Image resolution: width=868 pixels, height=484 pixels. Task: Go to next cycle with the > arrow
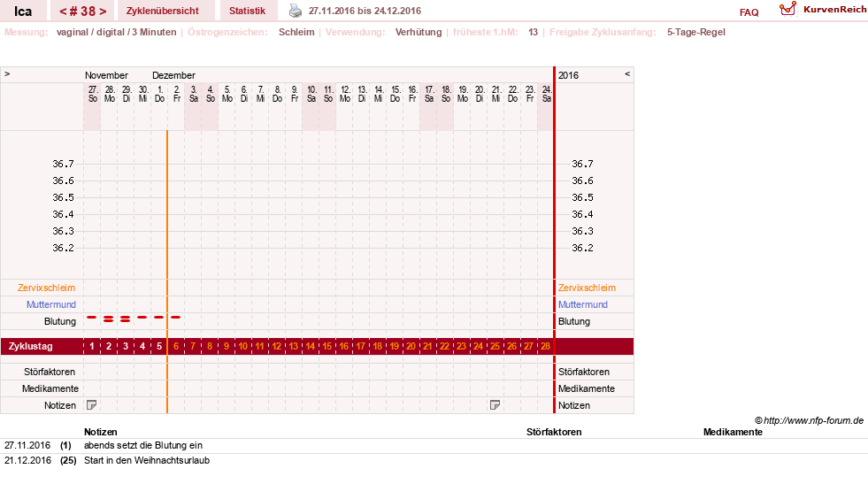[x=103, y=12]
